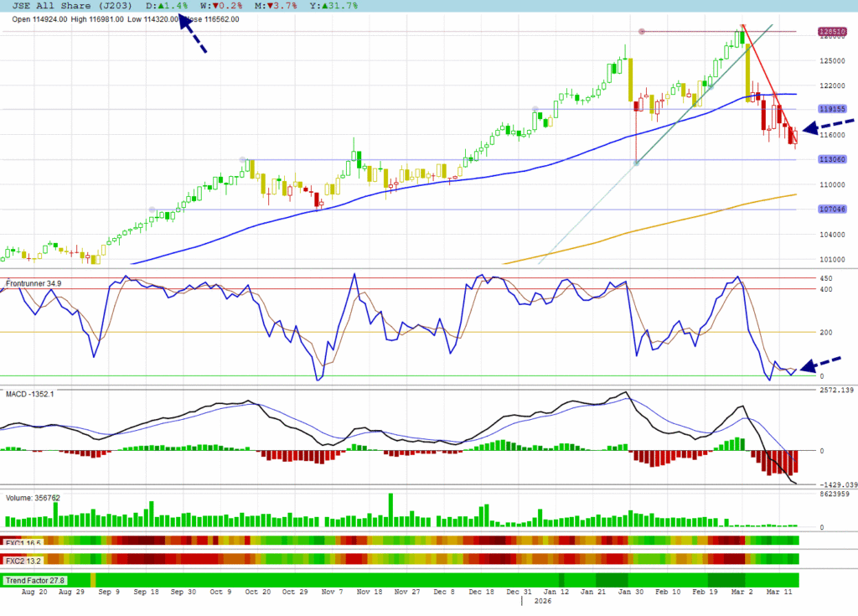Click the Volume: 356762 label

(x=33, y=497)
